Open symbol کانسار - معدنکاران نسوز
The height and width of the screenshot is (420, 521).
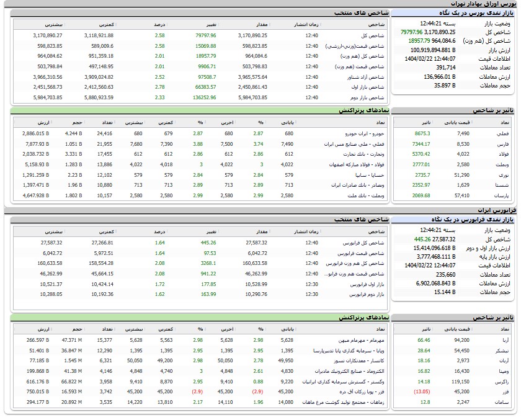pyautogui.click(x=359, y=361)
